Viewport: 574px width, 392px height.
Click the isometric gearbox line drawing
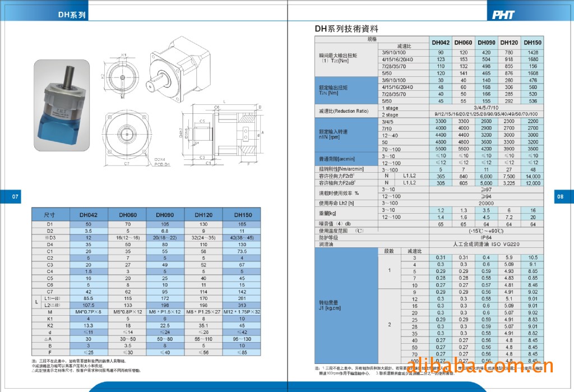click(178, 68)
